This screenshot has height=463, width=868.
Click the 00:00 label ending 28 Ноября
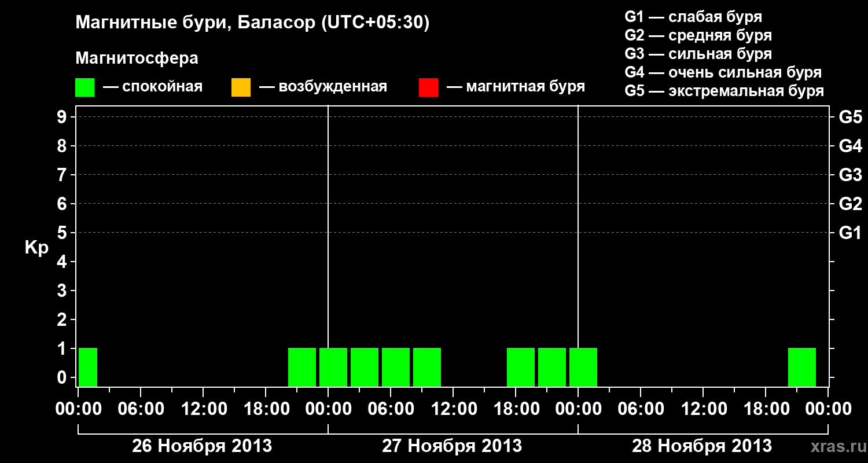828,409
